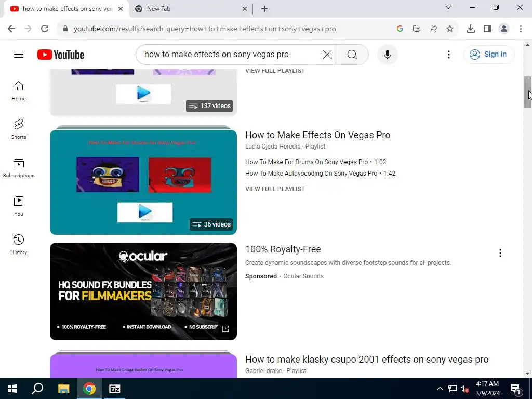Click the page scrollbar thumb
The width and height of the screenshot is (532, 399).
527,92
